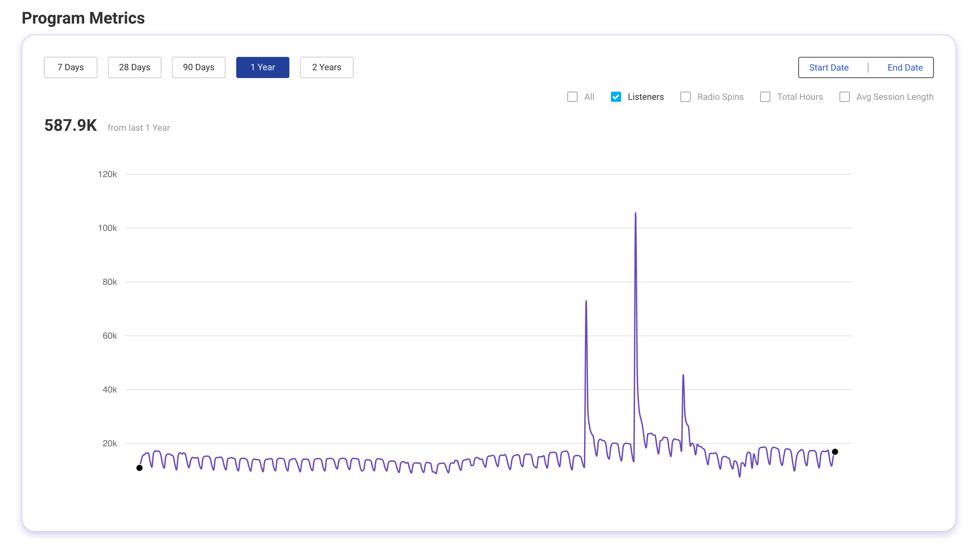Enable the All metrics checkbox
The width and height of the screenshot is (980, 548).
[x=572, y=97]
